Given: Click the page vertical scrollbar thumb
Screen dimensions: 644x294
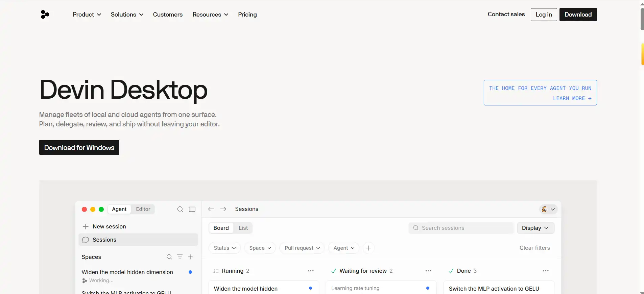Looking at the screenshot, I should pos(642,19).
